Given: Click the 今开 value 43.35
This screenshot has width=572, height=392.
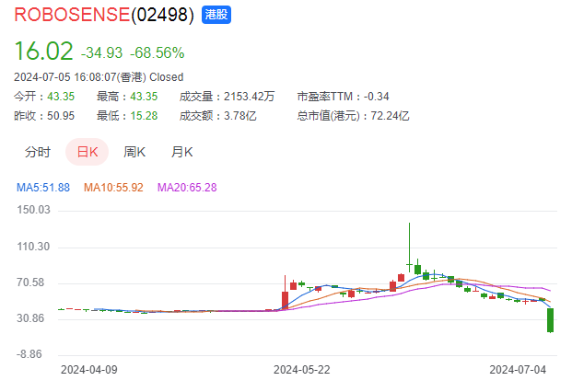Looking at the screenshot, I should point(61,97).
